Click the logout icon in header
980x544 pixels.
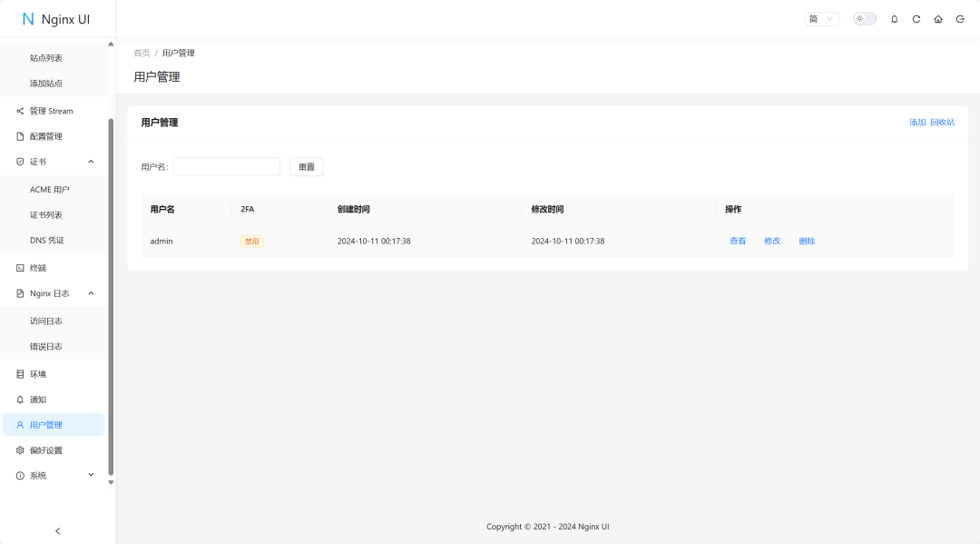(x=960, y=19)
